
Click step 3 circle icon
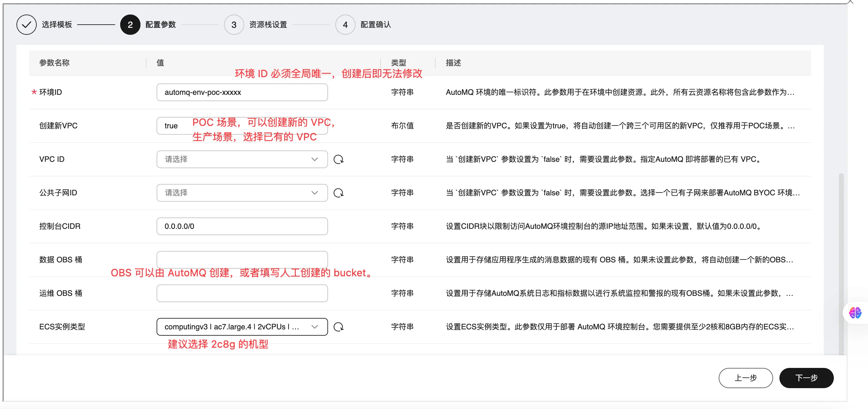pos(233,25)
